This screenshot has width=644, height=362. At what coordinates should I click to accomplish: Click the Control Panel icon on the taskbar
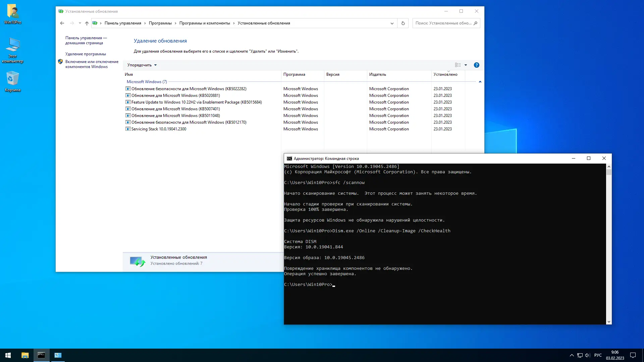pos(58,355)
